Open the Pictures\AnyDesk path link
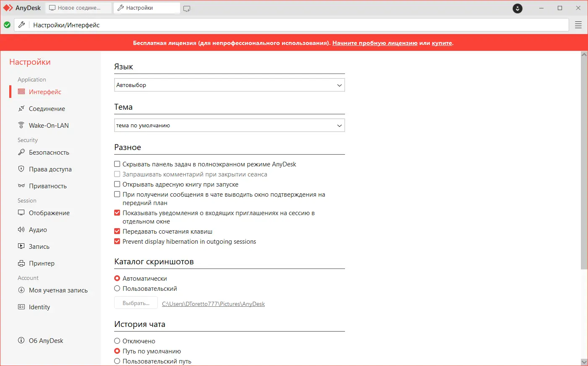 tap(213, 304)
